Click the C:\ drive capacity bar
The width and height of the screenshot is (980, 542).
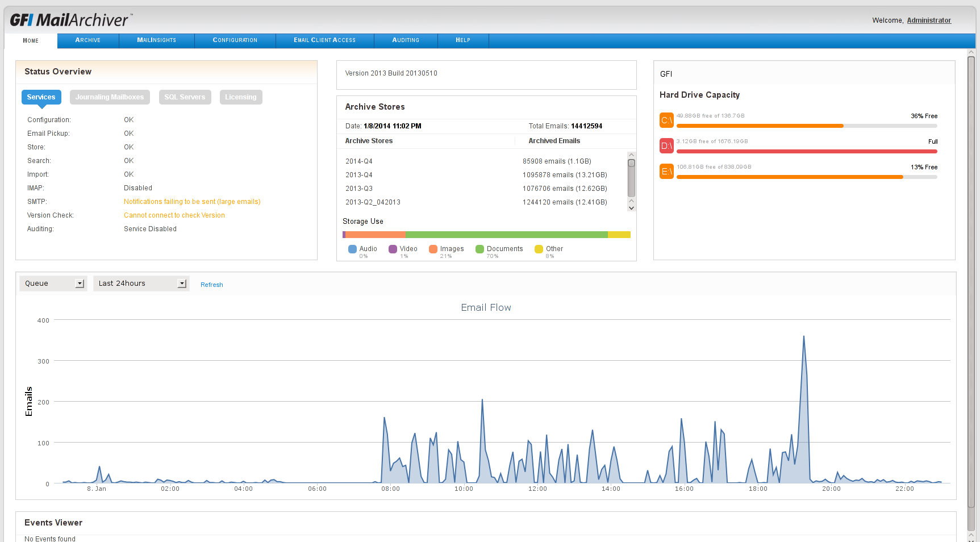[807, 126]
